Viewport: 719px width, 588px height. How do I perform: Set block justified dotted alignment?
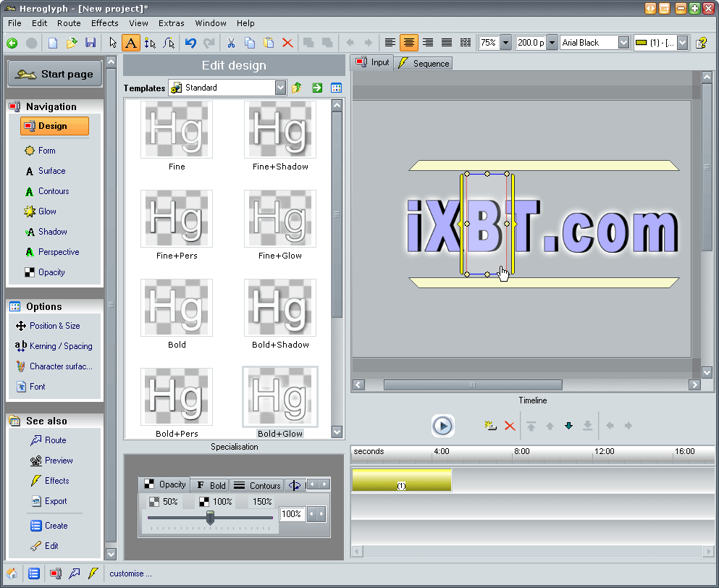466,43
